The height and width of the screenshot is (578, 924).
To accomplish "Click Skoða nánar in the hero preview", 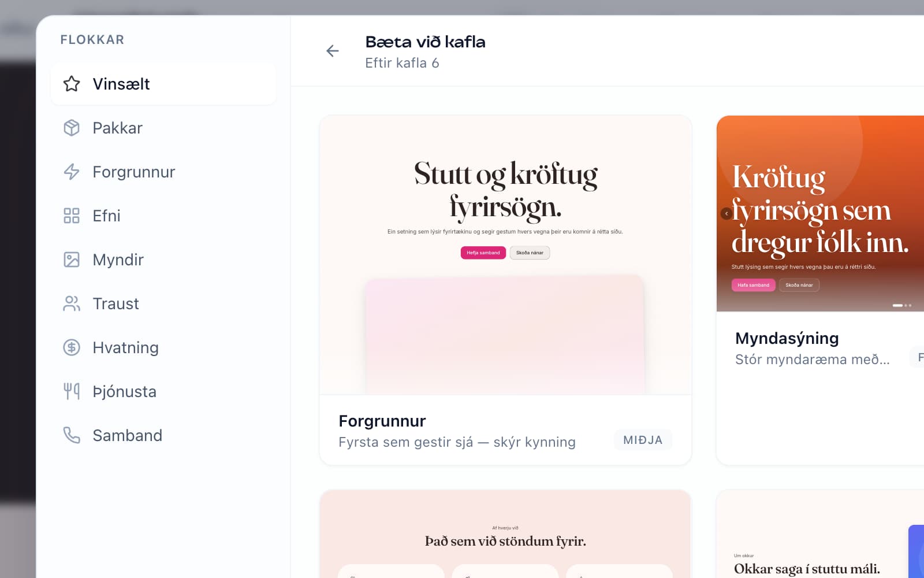I will [x=530, y=253].
